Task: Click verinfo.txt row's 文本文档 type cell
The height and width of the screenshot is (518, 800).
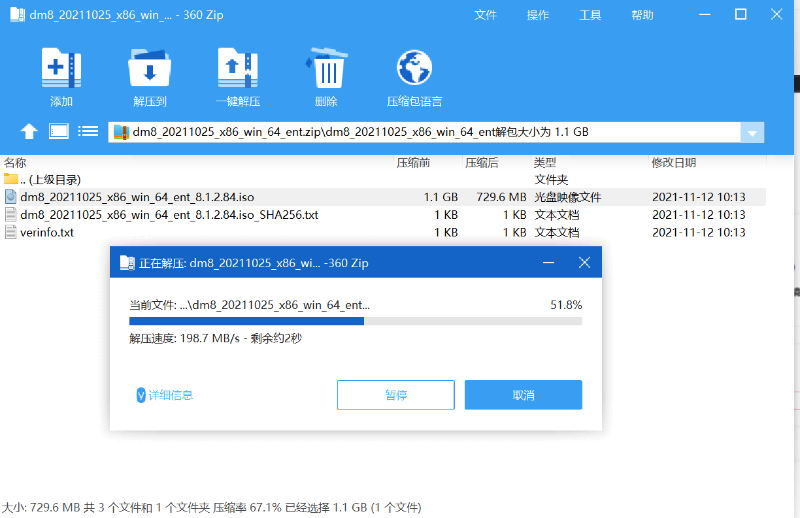Action: pos(556,233)
